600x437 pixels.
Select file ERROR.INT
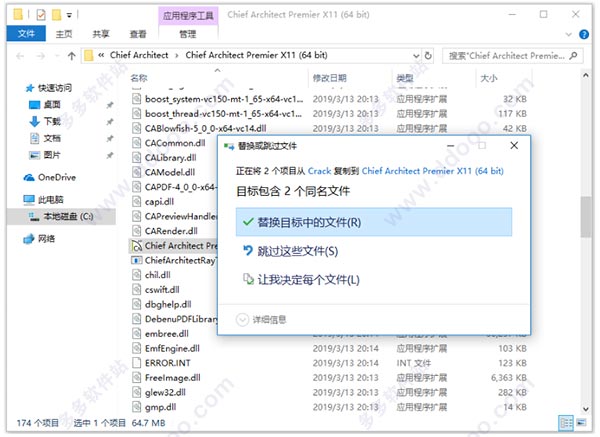point(168,363)
